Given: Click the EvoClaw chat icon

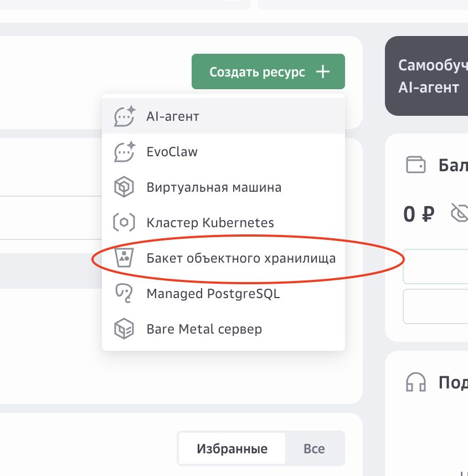Looking at the screenshot, I should pos(124,152).
